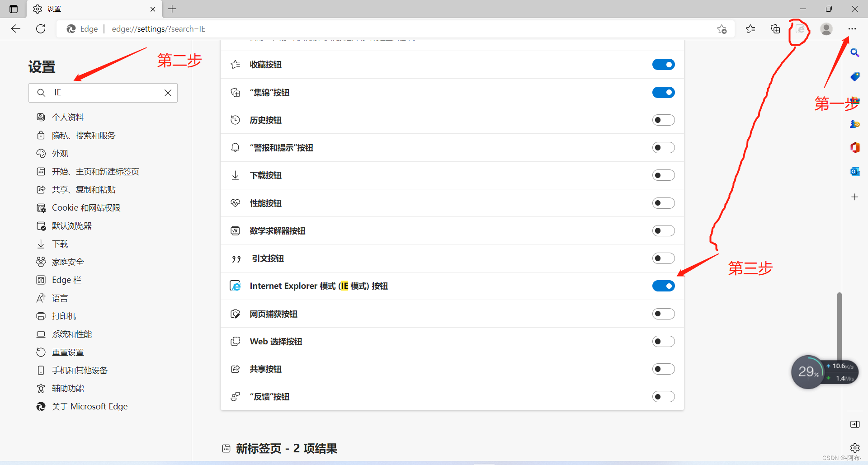
Task: Open sidebar search icon
Action: coord(854,53)
